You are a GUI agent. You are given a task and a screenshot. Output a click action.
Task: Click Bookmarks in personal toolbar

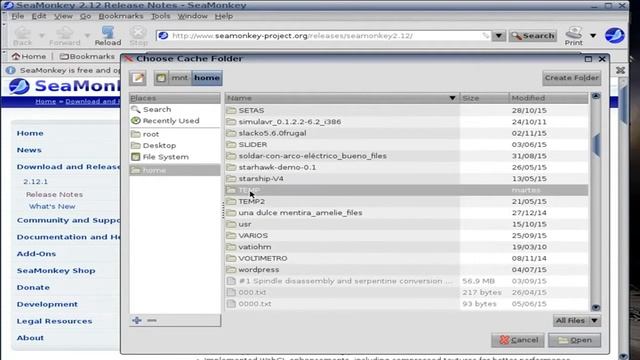[87, 56]
